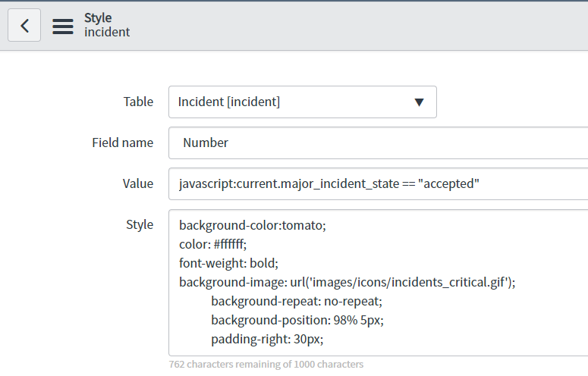This screenshot has height=376, width=588.
Task: Place cursor on color: #ffffff line
Action: [213, 245]
